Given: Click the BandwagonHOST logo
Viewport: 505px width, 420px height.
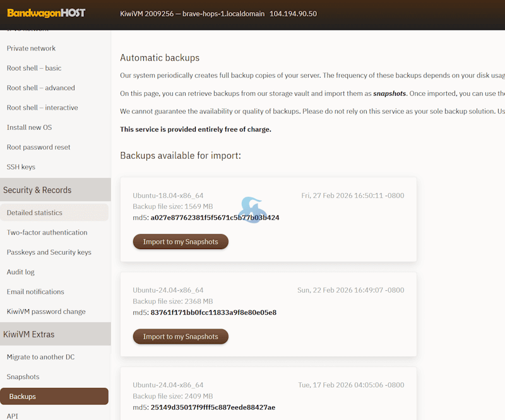Looking at the screenshot, I should click(x=46, y=13).
